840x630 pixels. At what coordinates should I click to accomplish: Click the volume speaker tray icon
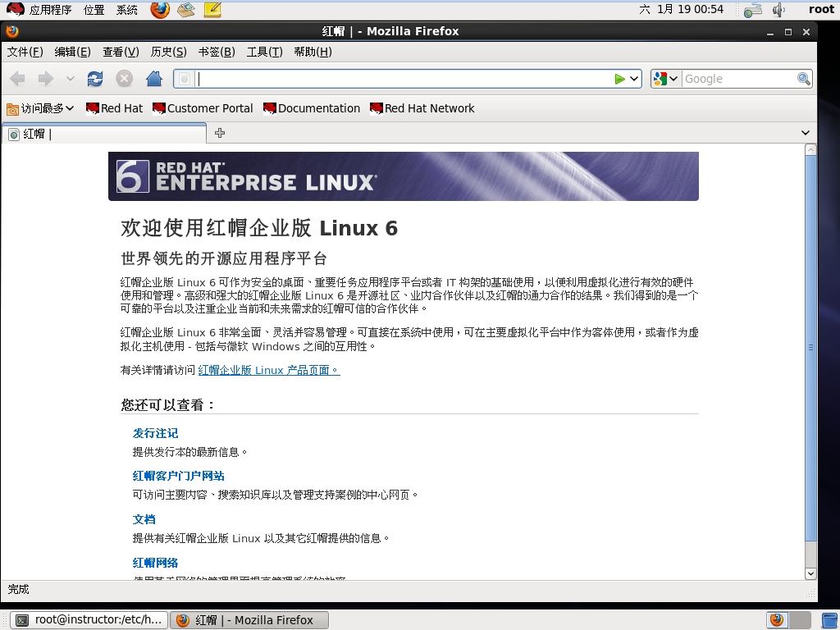coord(778,10)
